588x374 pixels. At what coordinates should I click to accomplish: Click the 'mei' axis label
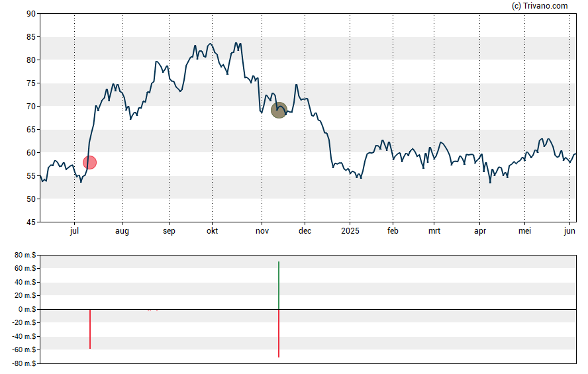524,230
